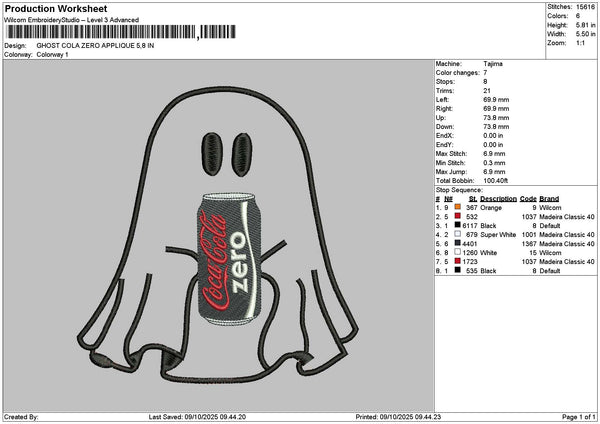The height and width of the screenshot is (424, 600).
Task: Click the 'Up:' value 73.8 mm
Action: pyautogui.click(x=496, y=118)
